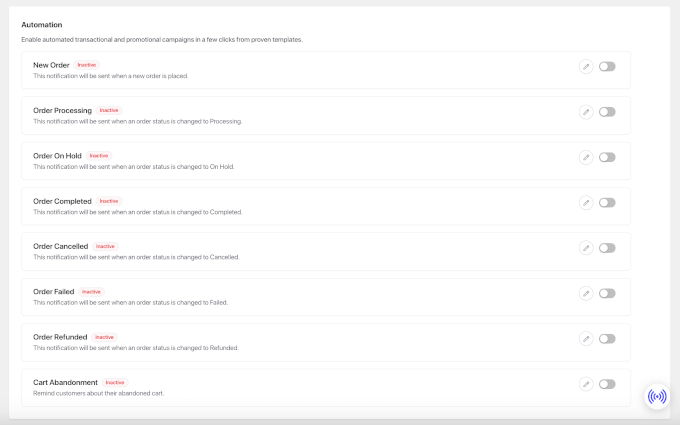Edit the Order Processing notification
The width and height of the screenshot is (680, 425).
coord(586,112)
